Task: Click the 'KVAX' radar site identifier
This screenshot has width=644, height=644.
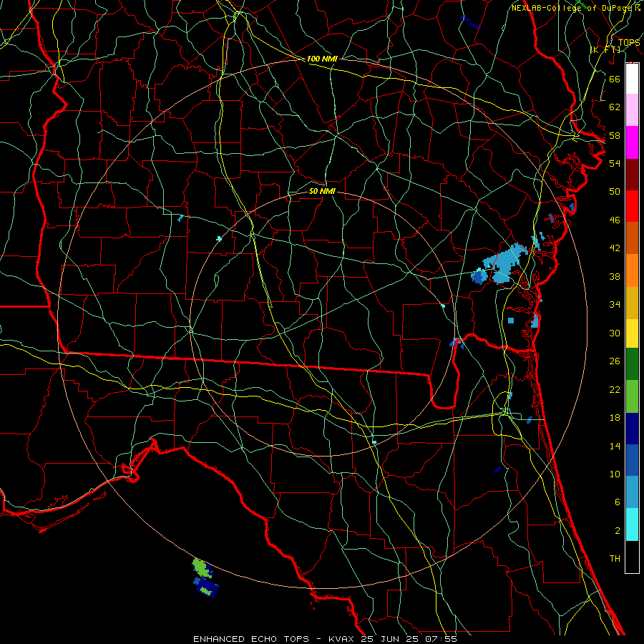Action: [x=342, y=639]
